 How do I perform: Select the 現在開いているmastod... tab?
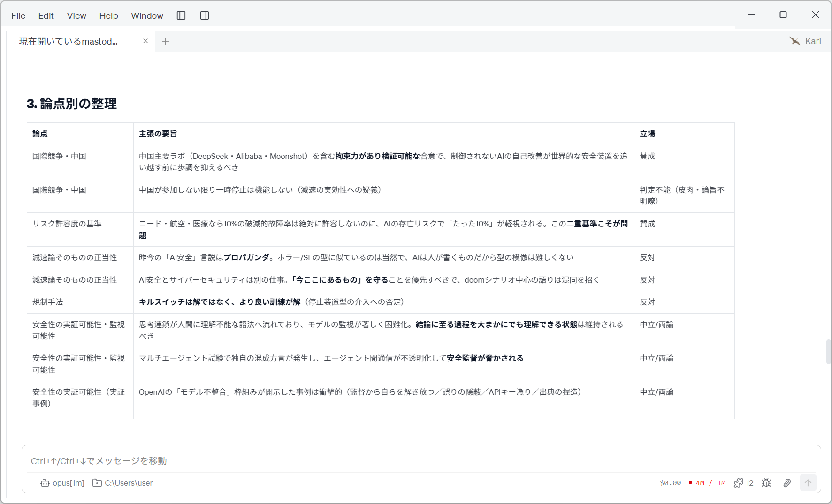83,41
